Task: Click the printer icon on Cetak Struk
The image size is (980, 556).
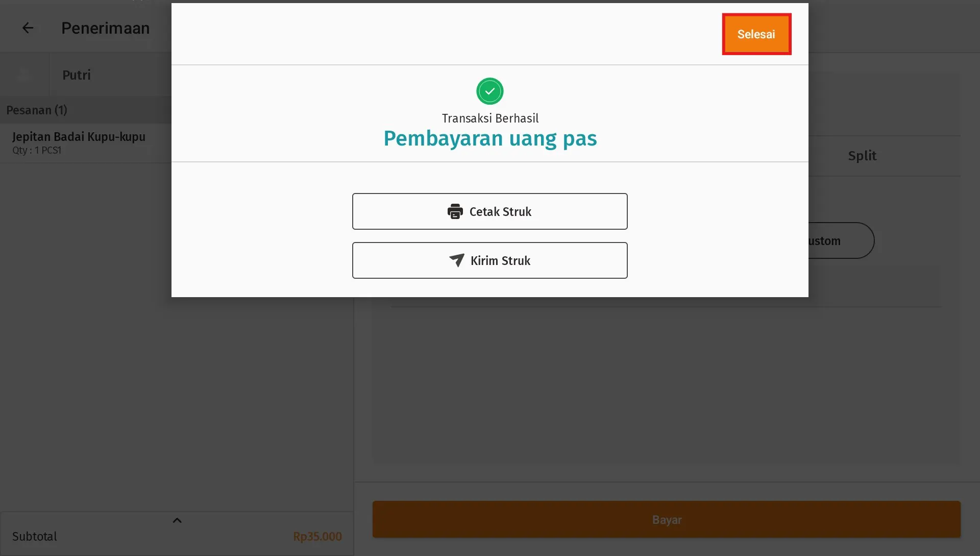Action: pos(456,211)
